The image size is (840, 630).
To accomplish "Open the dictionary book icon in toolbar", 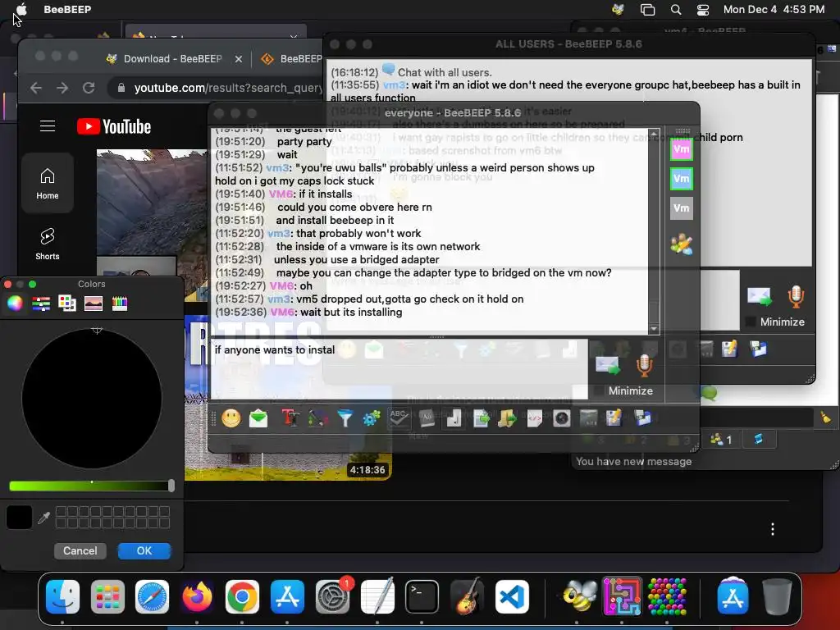I will point(427,418).
